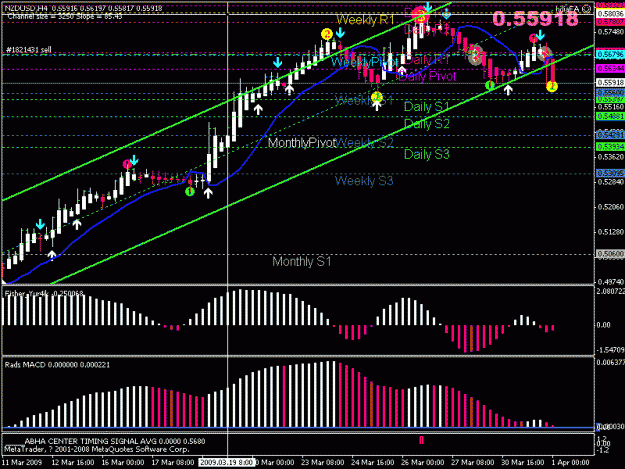Click the yellow circle marker under the last red candle
Image resolution: width=625 pixels, height=469 pixels.
(x=552, y=86)
